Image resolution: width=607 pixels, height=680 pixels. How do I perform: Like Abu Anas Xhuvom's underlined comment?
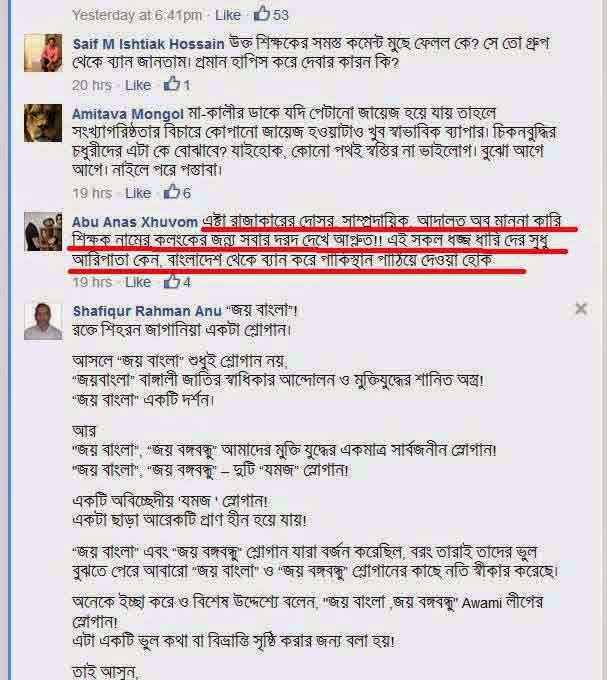[138, 282]
